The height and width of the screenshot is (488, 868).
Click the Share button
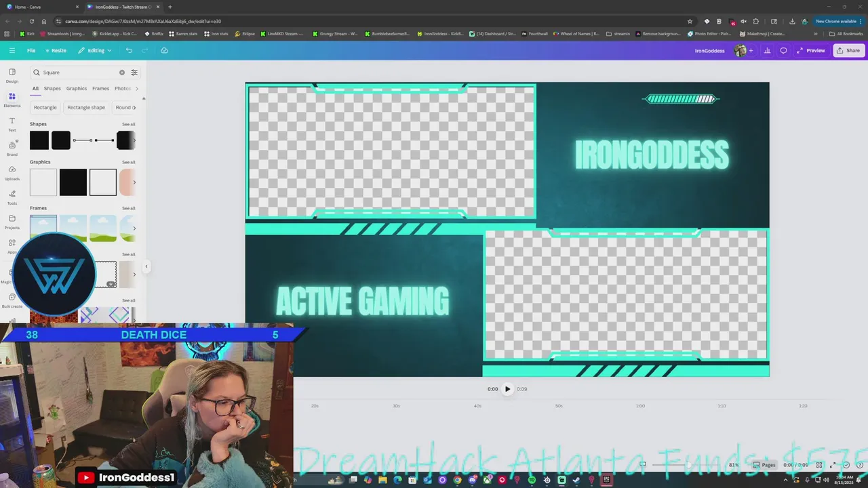pyautogui.click(x=848, y=50)
